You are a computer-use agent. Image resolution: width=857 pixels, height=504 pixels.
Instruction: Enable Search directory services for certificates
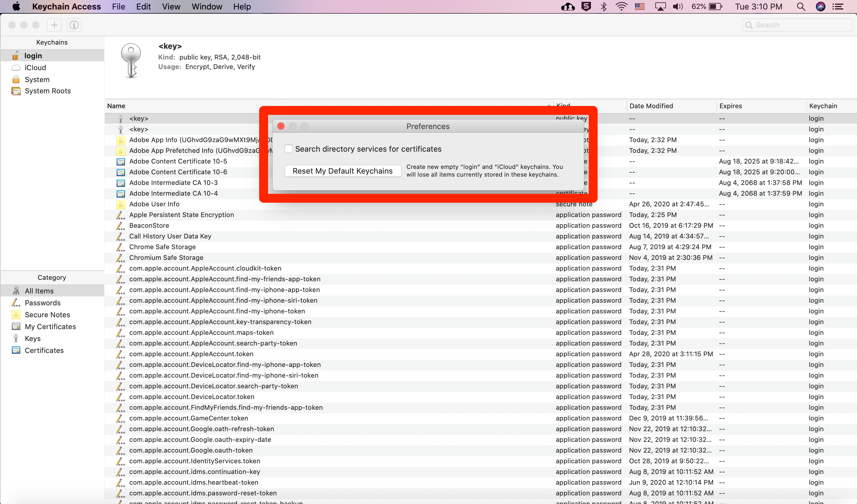click(288, 149)
